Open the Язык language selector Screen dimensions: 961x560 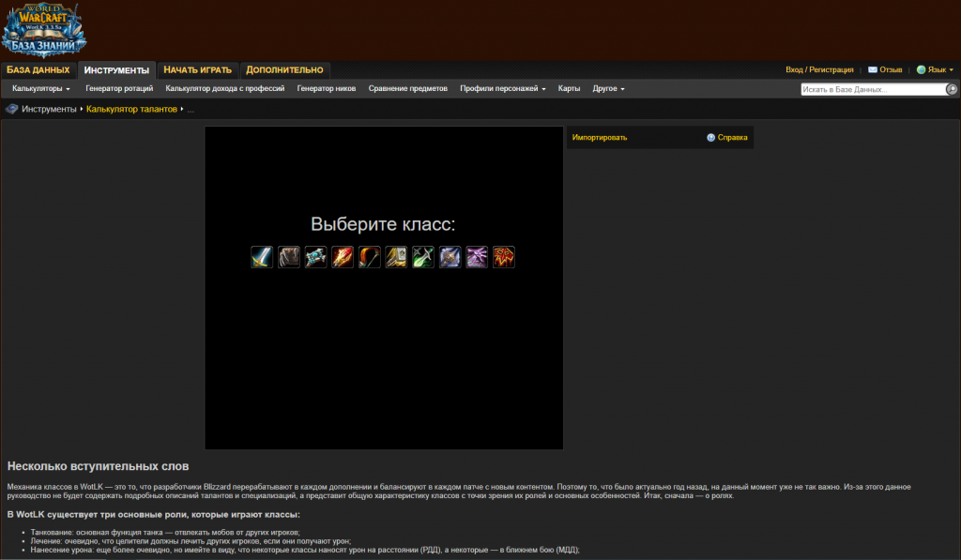935,70
